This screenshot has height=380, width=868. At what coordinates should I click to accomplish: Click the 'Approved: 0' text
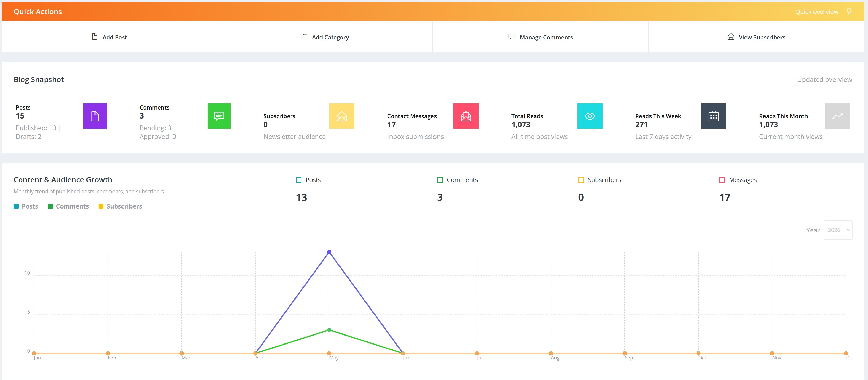click(x=158, y=137)
